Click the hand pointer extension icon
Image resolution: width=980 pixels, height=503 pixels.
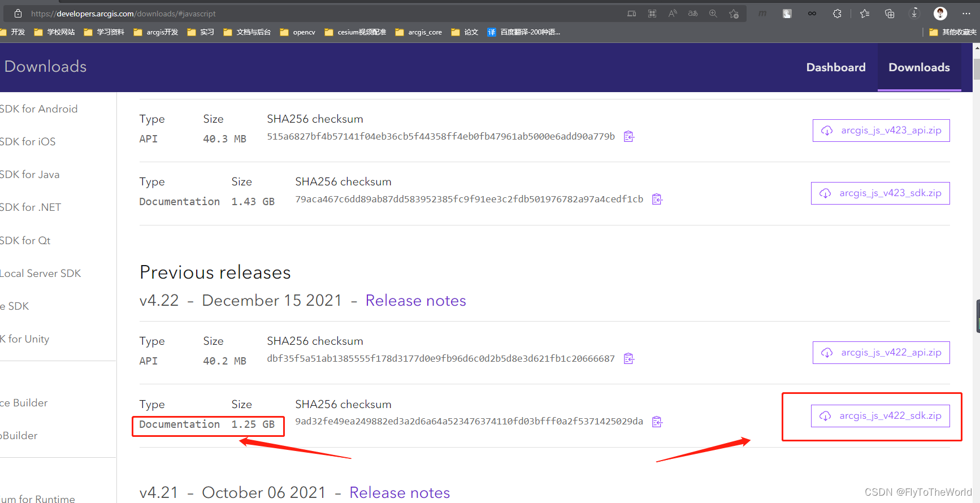pyautogui.click(x=787, y=14)
